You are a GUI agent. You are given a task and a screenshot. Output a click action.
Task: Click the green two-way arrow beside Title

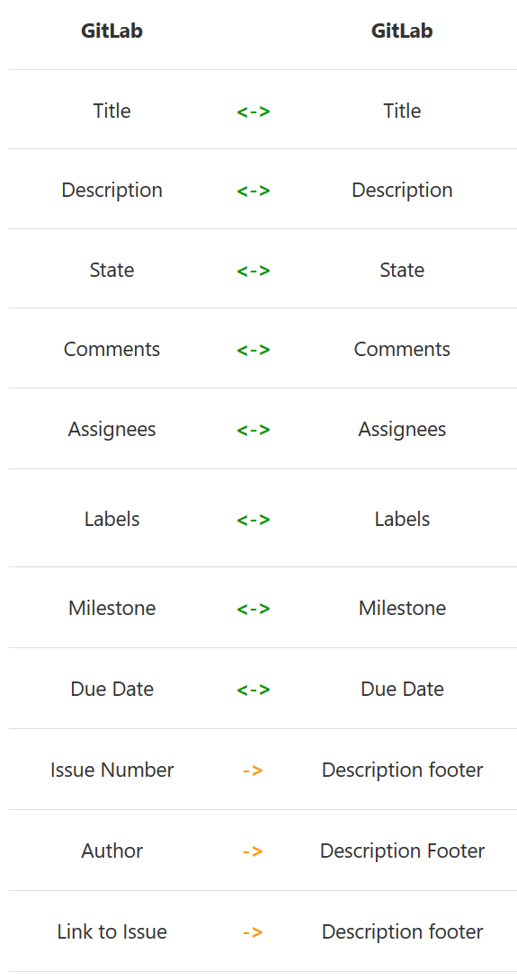tap(254, 111)
